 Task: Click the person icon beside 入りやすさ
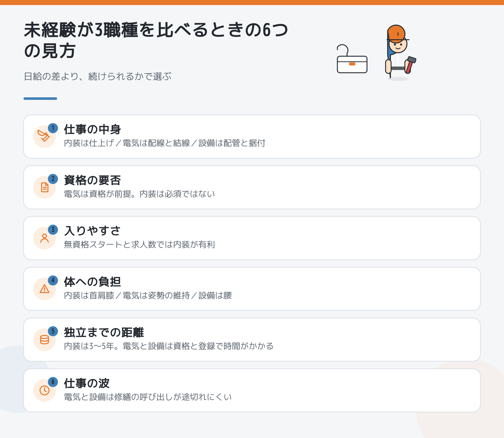(x=44, y=238)
